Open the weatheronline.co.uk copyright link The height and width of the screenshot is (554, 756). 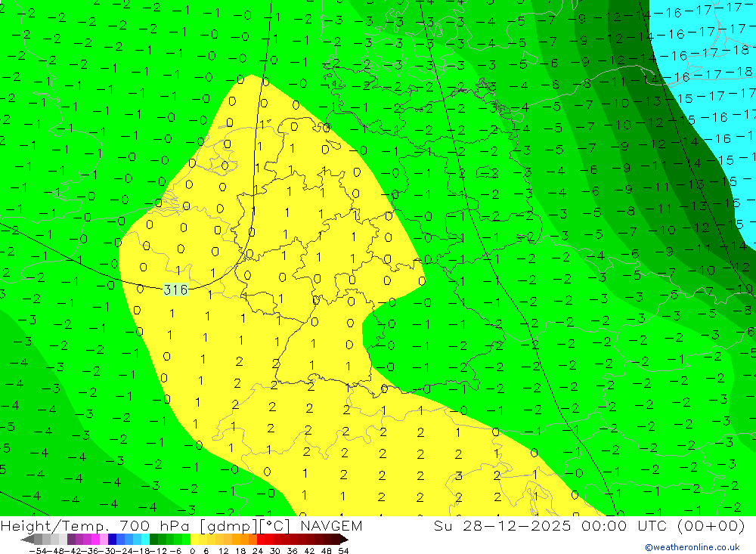(x=692, y=547)
